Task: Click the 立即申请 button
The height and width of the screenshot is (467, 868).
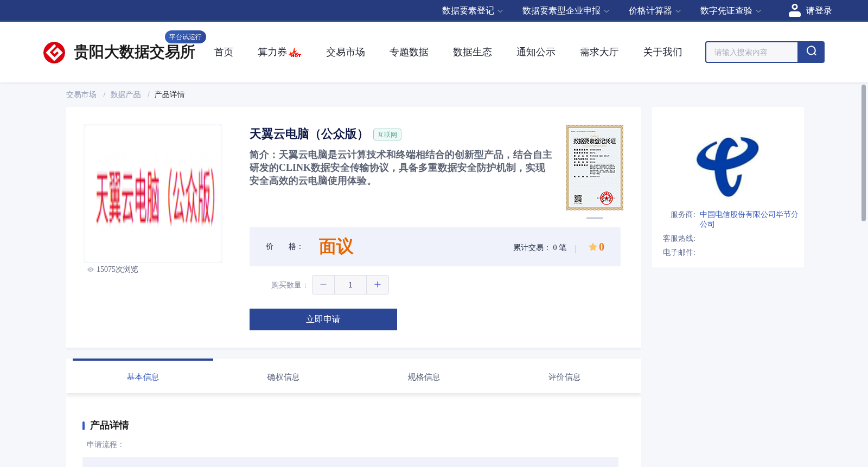Action: (x=323, y=319)
